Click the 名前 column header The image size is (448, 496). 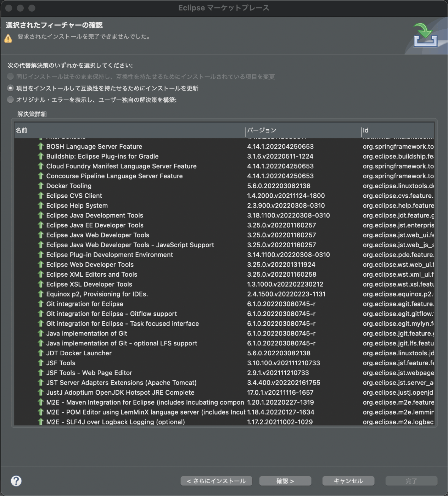[x=130, y=130]
